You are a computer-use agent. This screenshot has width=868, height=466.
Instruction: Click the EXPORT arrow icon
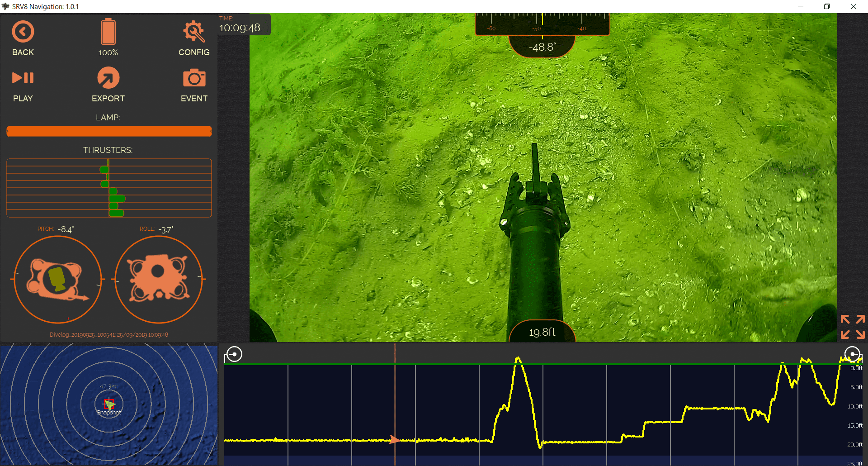tap(108, 78)
